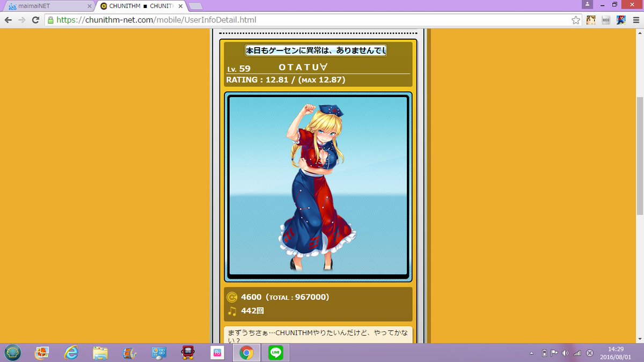Image resolution: width=644 pixels, height=362 pixels.
Task: Open File Explorer from the taskbar
Action: (100, 352)
